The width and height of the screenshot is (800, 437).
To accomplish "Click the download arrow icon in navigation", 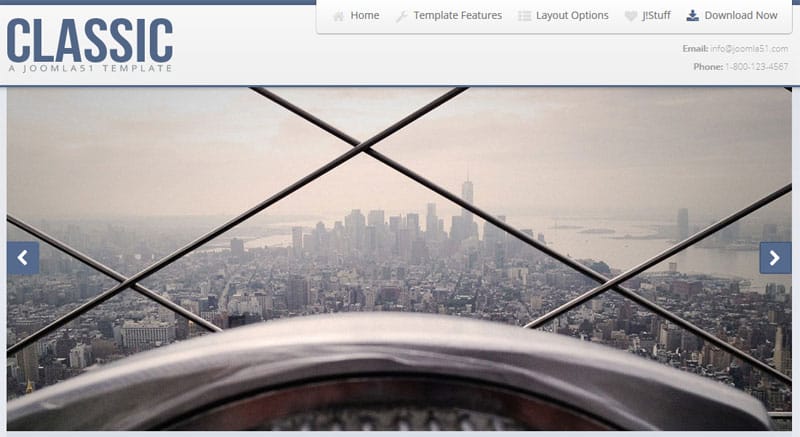I will 692,16.
